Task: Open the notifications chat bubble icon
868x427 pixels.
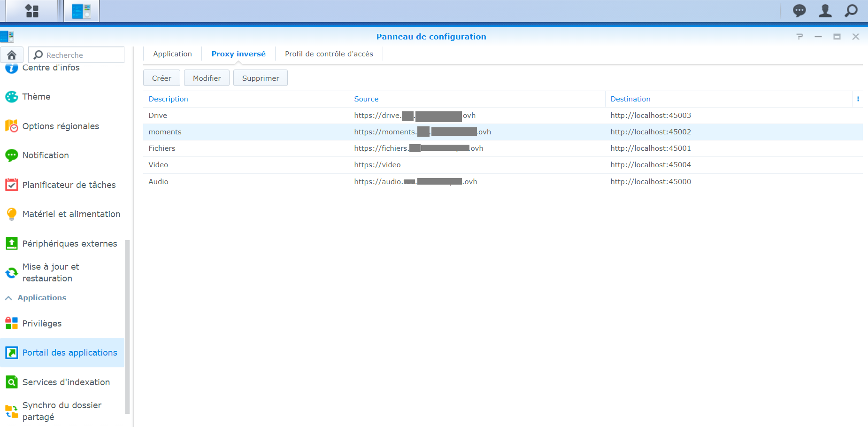Action: point(799,11)
